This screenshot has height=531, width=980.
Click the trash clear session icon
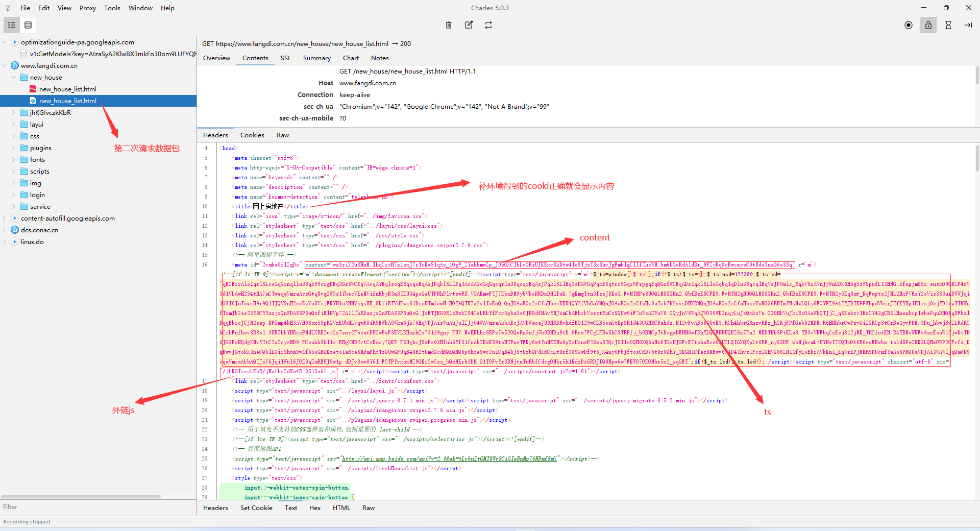[449, 25]
